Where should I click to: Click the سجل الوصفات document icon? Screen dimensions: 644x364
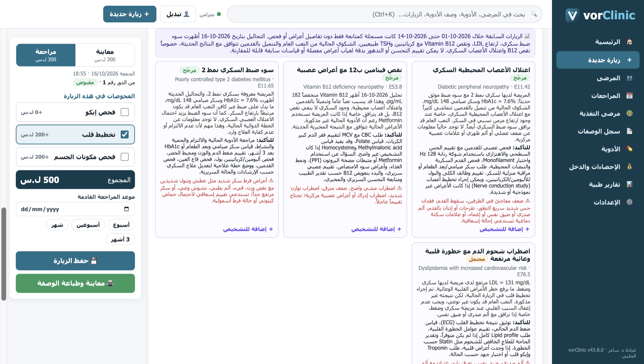point(629,131)
